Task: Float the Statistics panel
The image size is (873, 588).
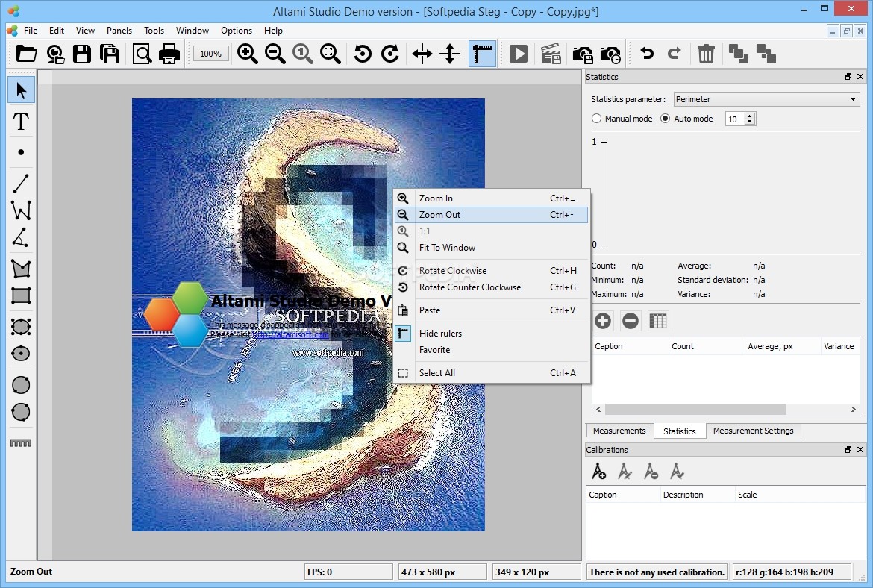Action: tap(848, 77)
